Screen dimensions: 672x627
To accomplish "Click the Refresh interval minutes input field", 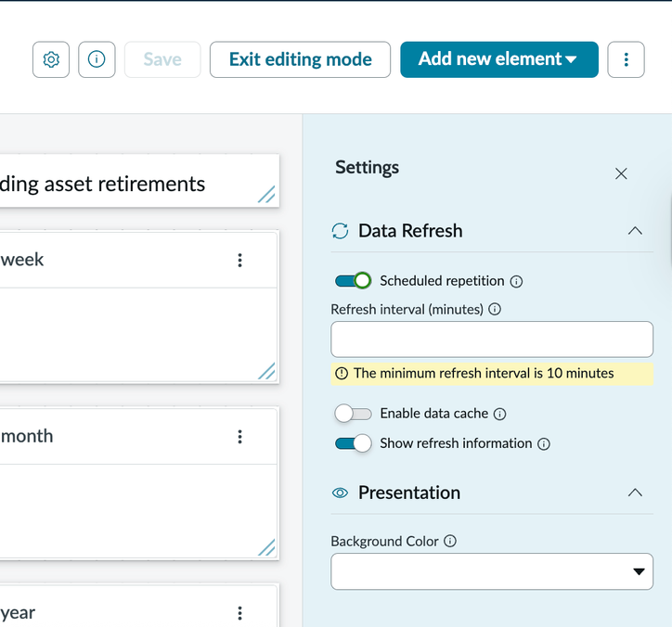I will pos(492,339).
